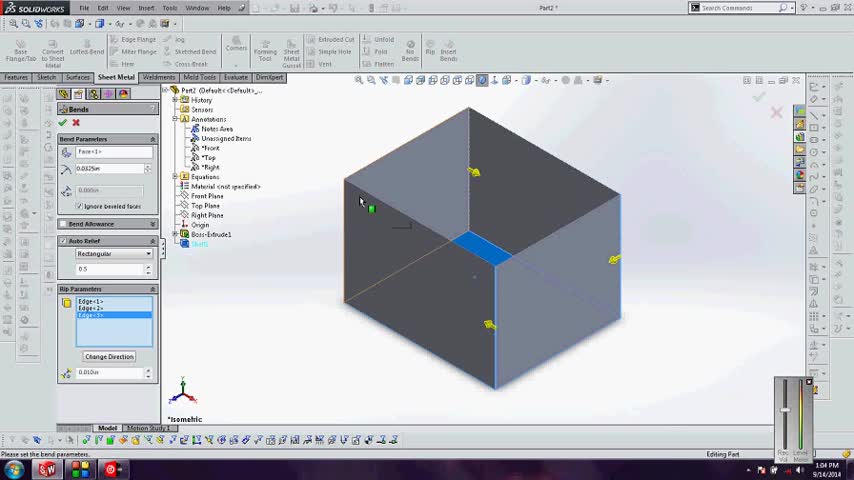Select the Motion Study 1 tab
This screenshot has width=854, height=480.
pos(148,428)
